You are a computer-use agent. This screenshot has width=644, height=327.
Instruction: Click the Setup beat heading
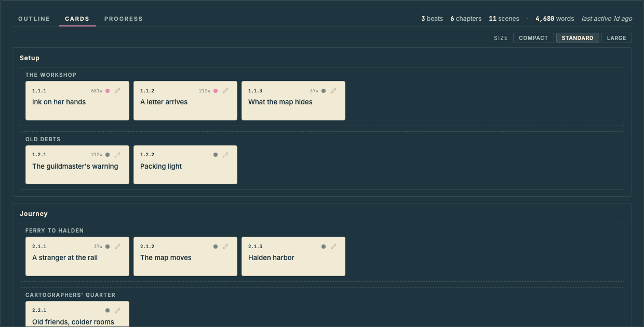(30, 58)
